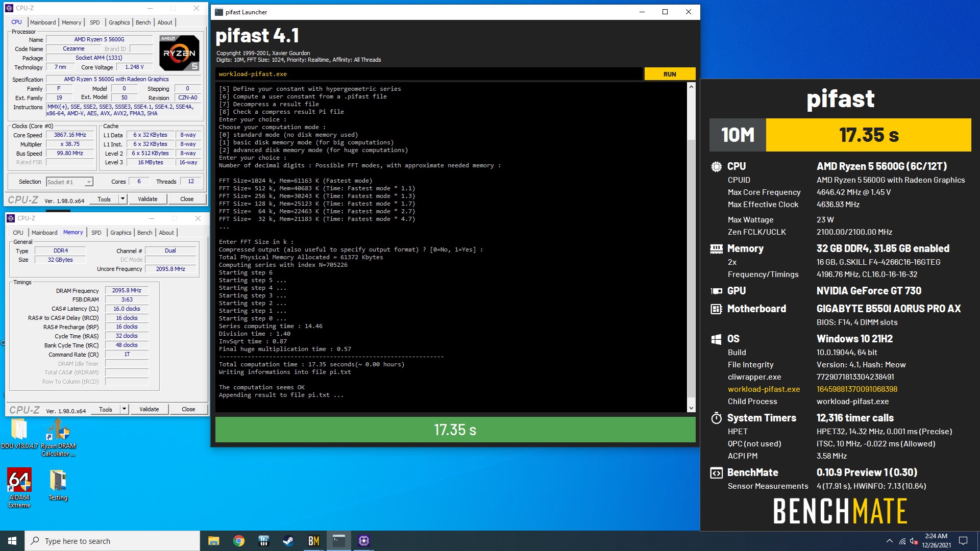This screenshot has height=551, width=980.
Task: Click Close button in top CPU-Z window
Action: [x=187, y=199]
